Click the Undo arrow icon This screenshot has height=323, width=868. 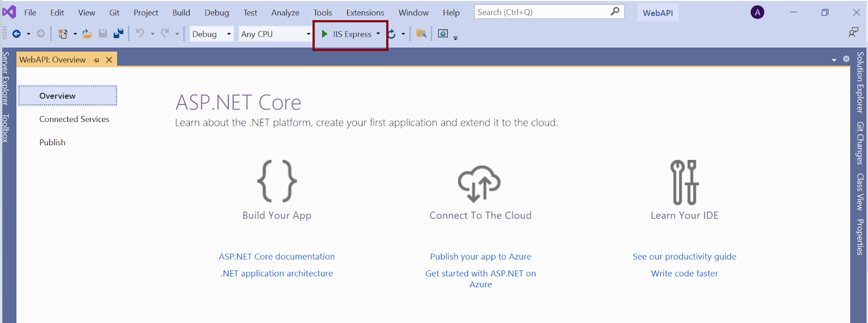(140, 34)
